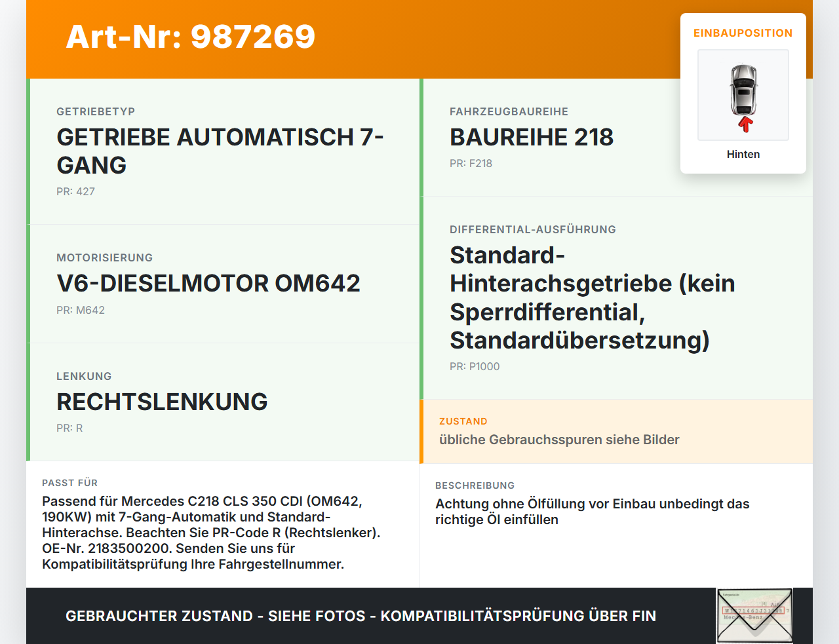Click the ZUSTAND label
This screenshot has width=839, height=644.
point(463,422)
